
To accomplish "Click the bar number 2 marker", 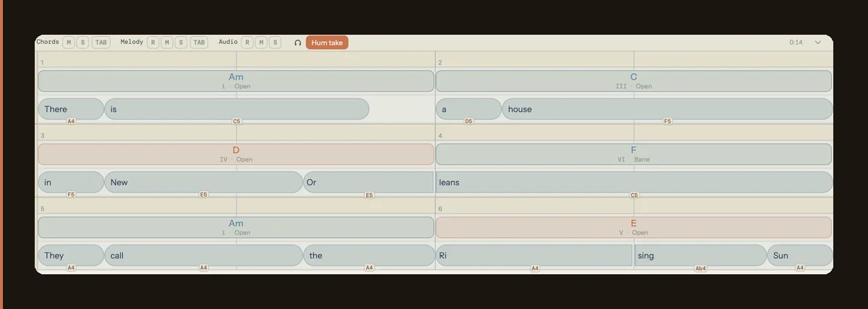I will (x=440, y=63).
